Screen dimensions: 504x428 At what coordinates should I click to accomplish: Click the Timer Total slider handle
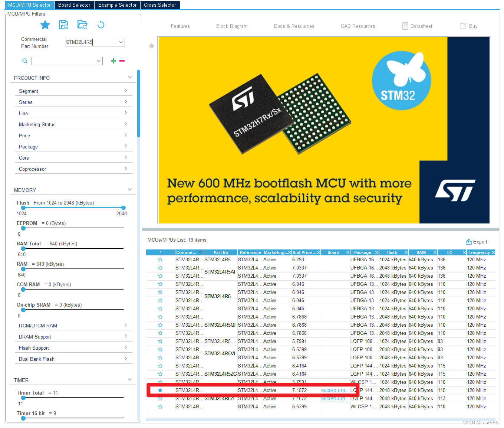click(23, 398)
